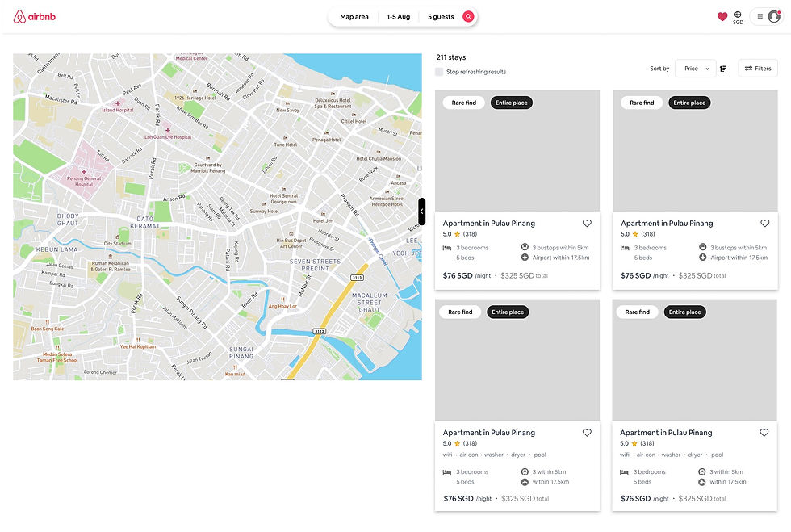Click the 211 stays result count

[451, 57]
